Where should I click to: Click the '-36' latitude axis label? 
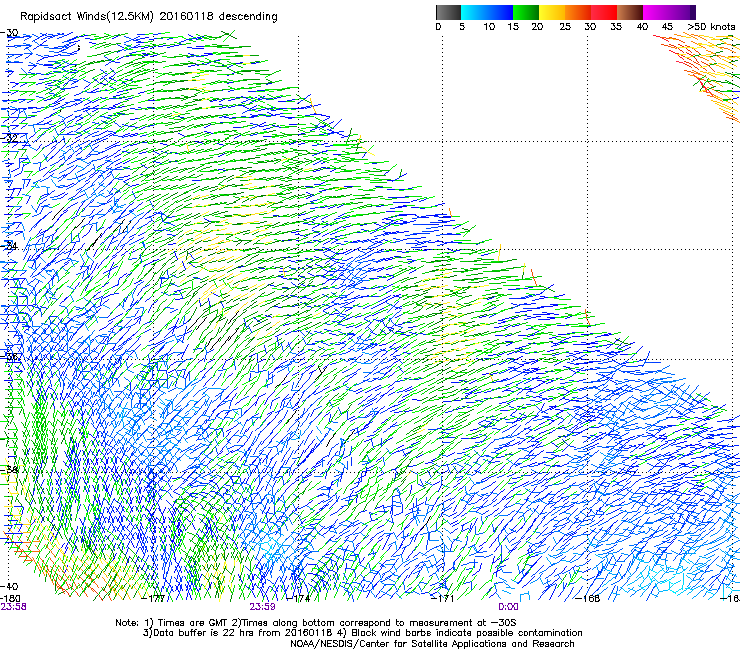tap(10, 357)
